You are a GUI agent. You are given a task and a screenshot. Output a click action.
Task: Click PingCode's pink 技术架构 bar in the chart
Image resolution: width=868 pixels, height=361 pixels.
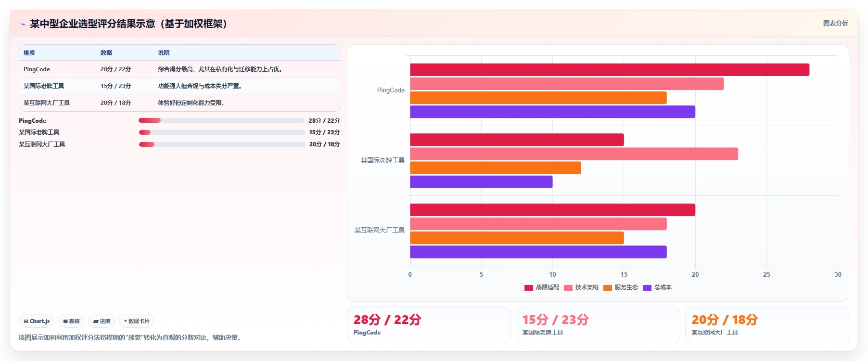567,84
